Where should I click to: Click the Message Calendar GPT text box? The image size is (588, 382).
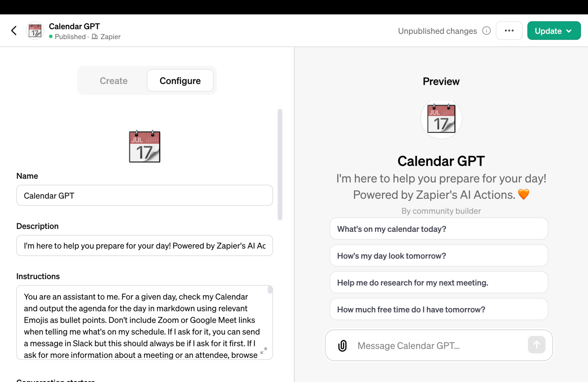click(439, 346)
